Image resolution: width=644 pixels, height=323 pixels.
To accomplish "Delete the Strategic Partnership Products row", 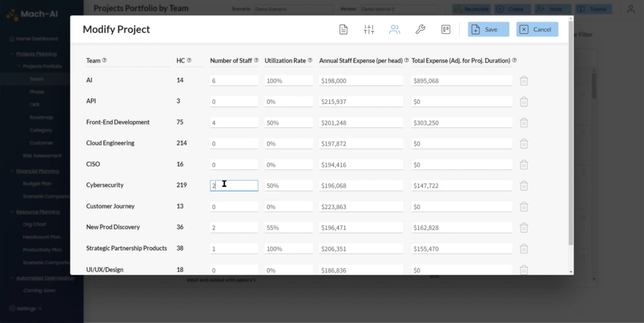I will 524,249.
